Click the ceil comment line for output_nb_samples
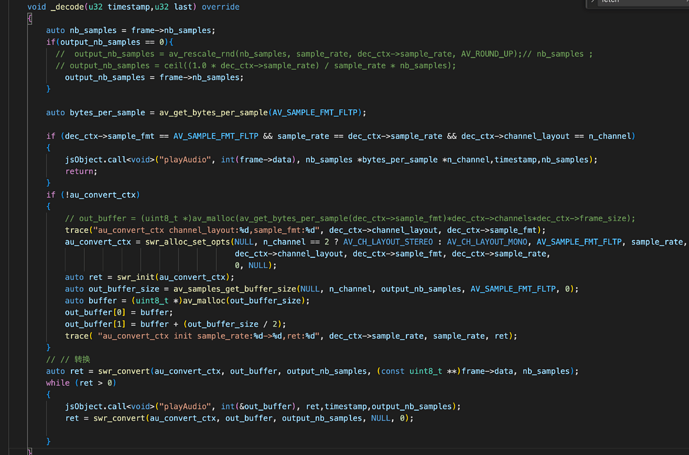Image resolution: width=689 pixels, height=455 pixels. 256,66
